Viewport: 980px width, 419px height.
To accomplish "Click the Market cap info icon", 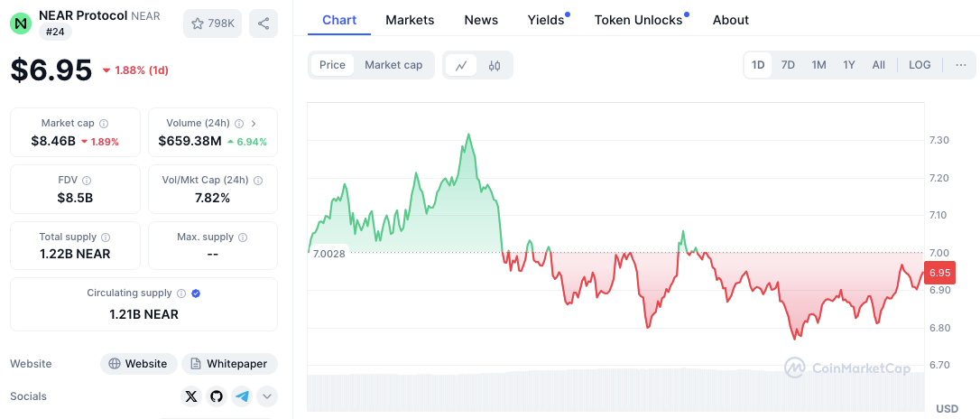I will tap(104, 123).
